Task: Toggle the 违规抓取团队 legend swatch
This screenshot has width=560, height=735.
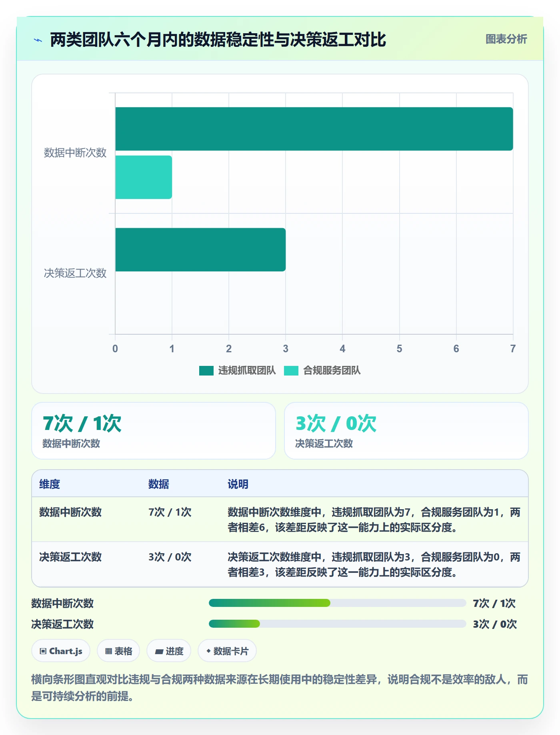Action: [206, 371]
